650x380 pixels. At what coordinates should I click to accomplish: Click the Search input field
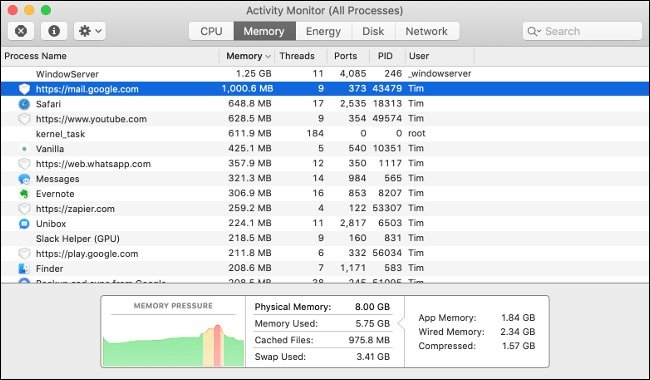point(582,31)
